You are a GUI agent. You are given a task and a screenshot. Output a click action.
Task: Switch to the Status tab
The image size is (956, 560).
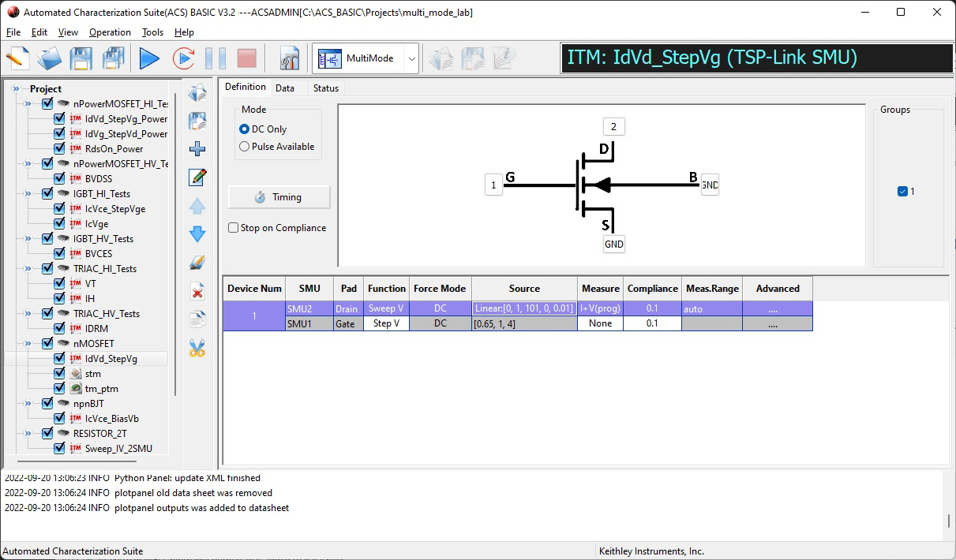(326, 88)
